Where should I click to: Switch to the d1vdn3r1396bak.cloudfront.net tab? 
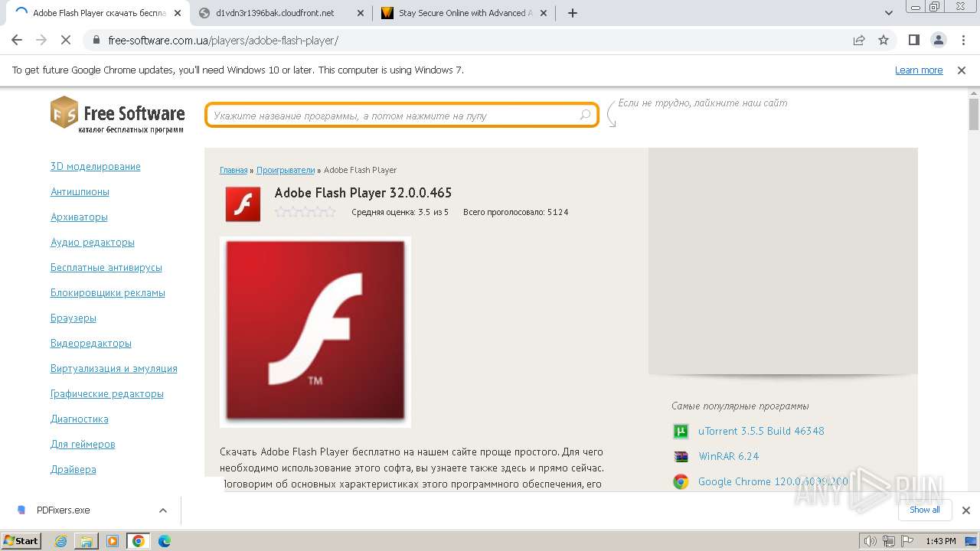274,13
